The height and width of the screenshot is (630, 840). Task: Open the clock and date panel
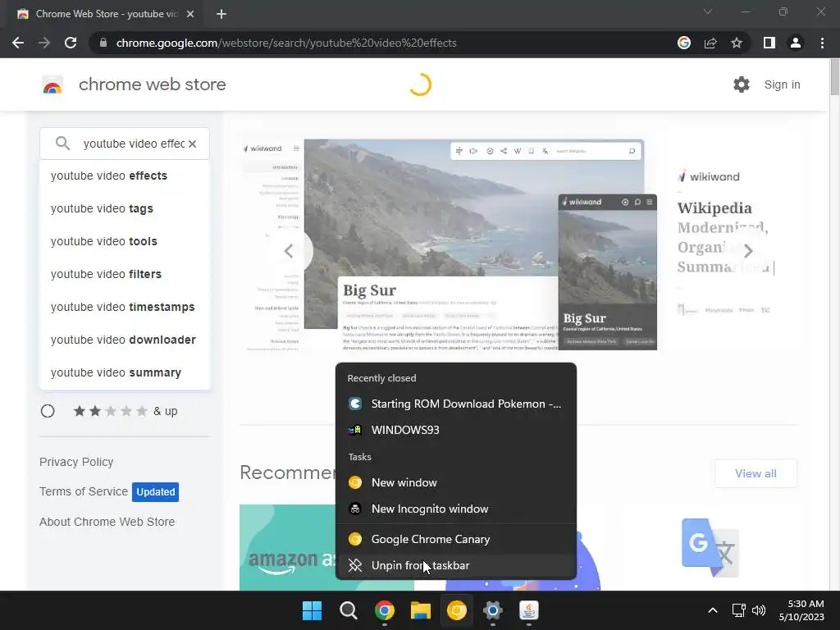801,610
